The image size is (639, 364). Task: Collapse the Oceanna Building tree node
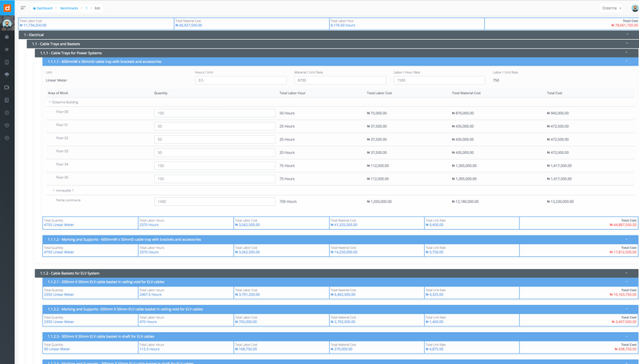click(x=50, y=102)
